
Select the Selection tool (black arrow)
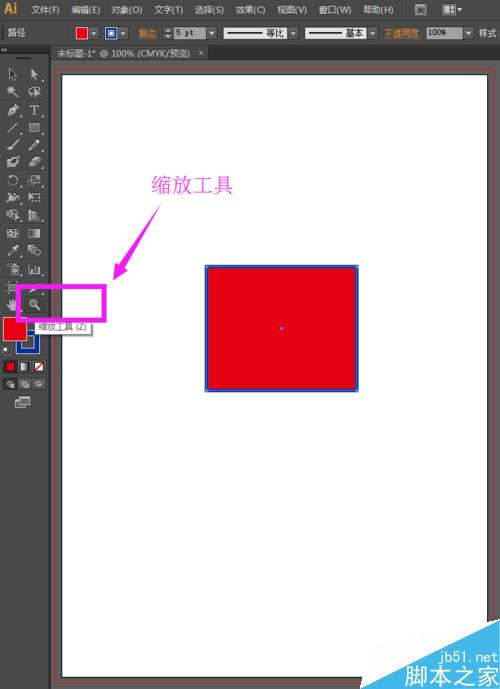click(13, 74)
